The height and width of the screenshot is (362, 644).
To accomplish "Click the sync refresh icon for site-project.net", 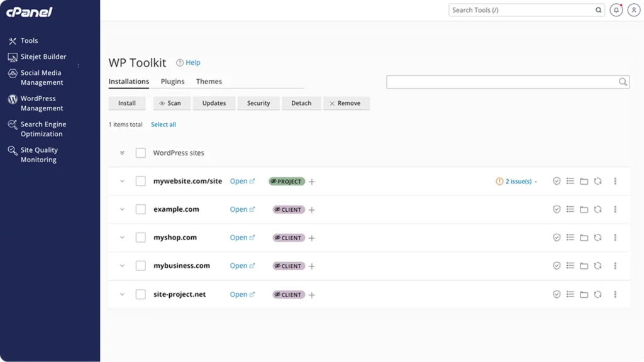I will click(x=597, y=294).
